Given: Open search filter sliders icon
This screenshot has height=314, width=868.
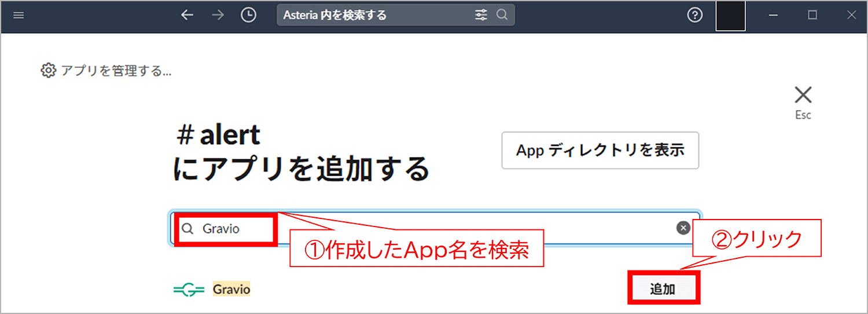Looking at the screenshot, I should click(x=481, y=15).
